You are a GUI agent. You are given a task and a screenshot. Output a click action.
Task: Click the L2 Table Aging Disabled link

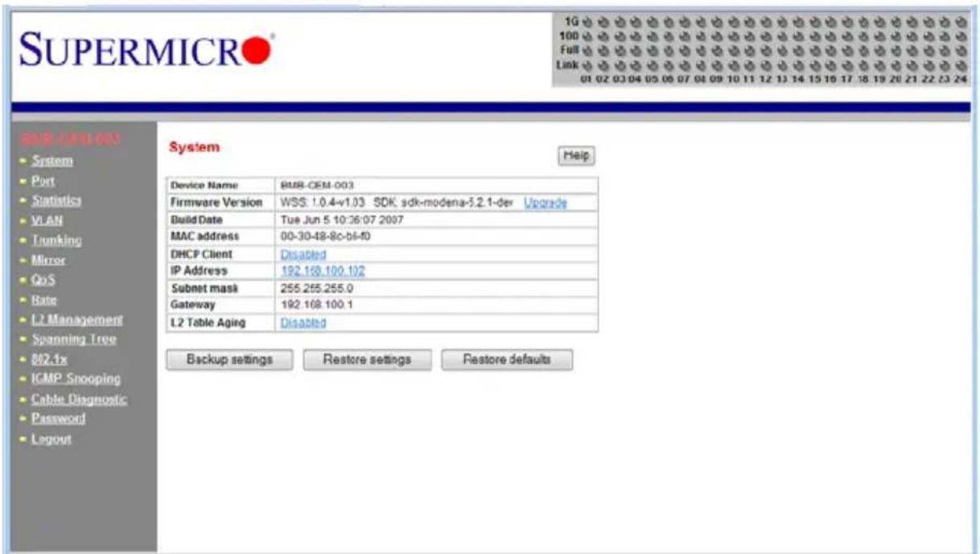click(x=303, y=322)
